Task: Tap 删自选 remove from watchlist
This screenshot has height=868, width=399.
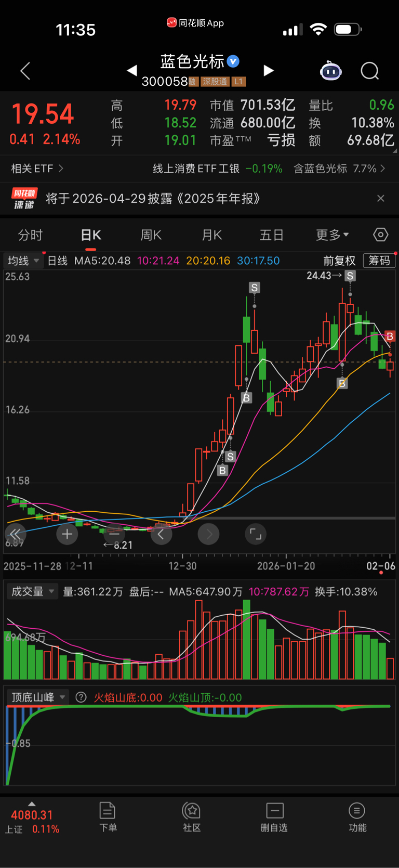Action: [x=274, y=817]
